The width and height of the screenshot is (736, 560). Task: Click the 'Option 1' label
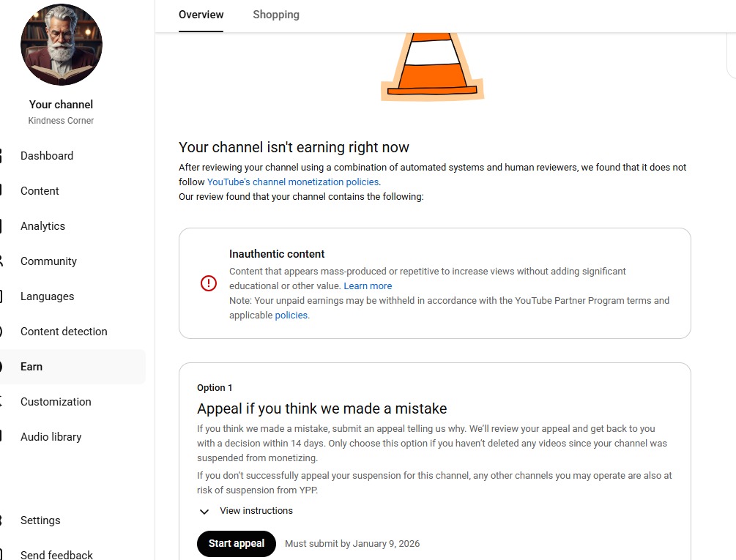(x=215, y=388)
